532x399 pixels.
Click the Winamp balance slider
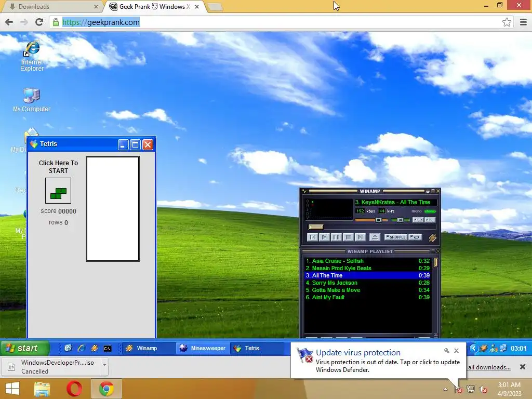tap(401, 220)
